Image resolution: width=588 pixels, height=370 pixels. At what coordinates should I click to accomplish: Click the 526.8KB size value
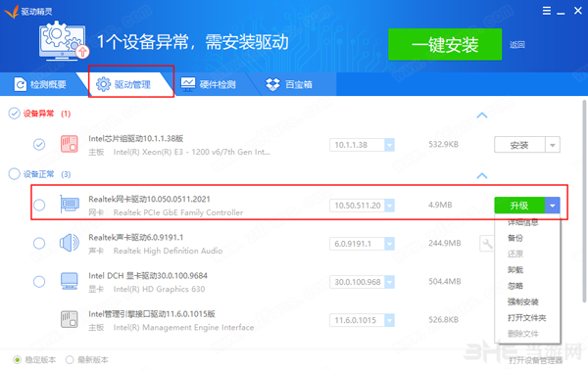[x=444, y=320]
